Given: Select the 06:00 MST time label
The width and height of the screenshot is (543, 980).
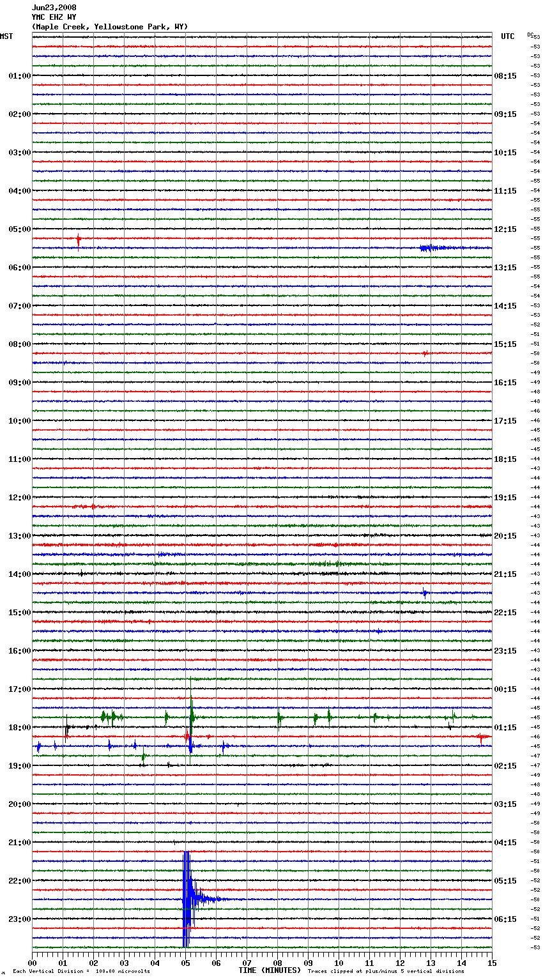Looking at the screenshot, I should pyautogui.click(x=20, y=268).
